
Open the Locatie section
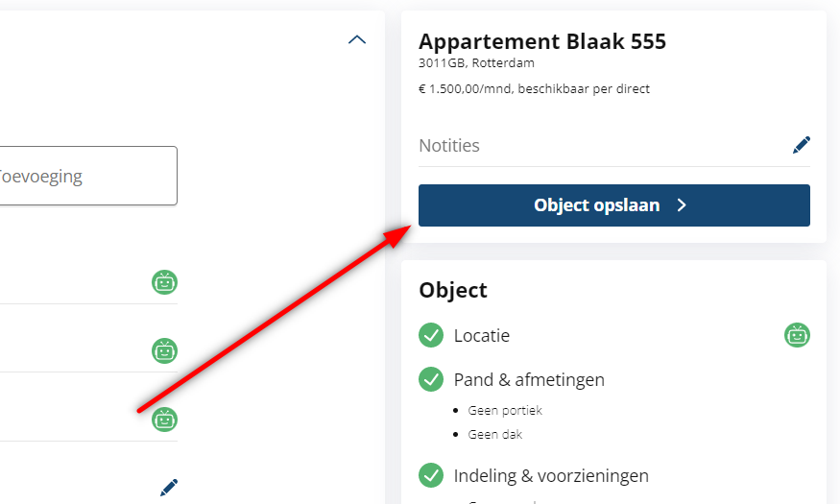[x=482, y=335]
